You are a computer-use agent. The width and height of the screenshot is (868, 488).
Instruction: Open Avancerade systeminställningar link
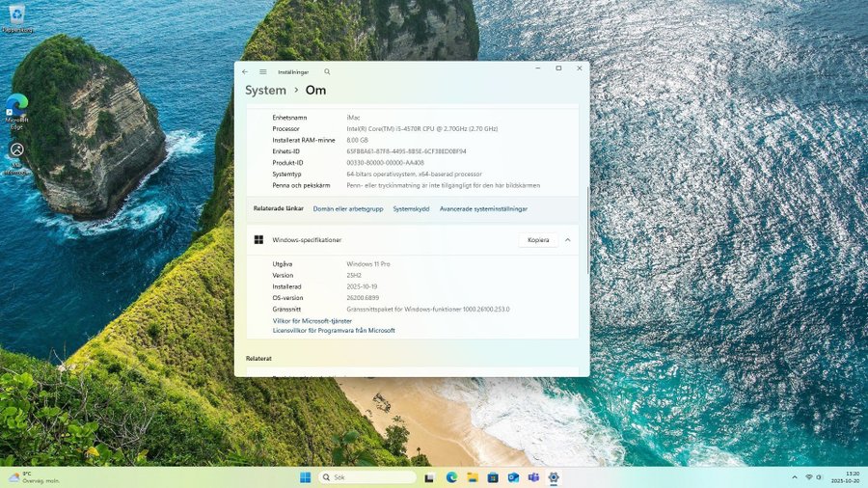click(483, 208)
